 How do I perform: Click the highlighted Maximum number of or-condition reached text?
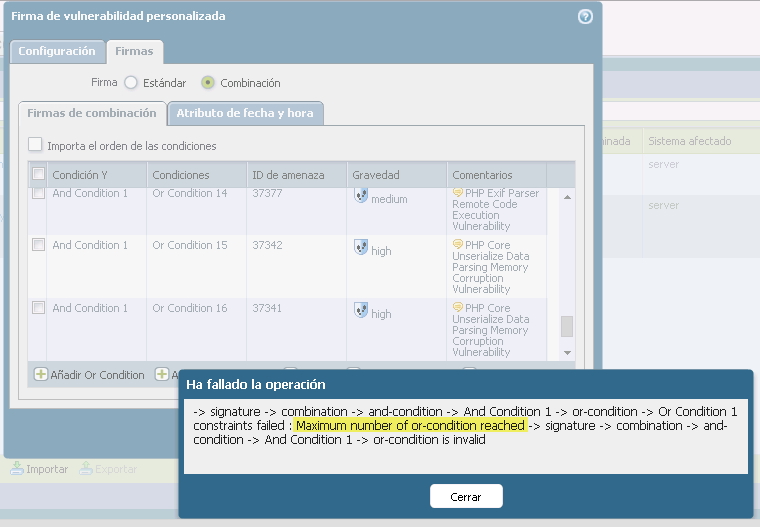pos(410,426)
